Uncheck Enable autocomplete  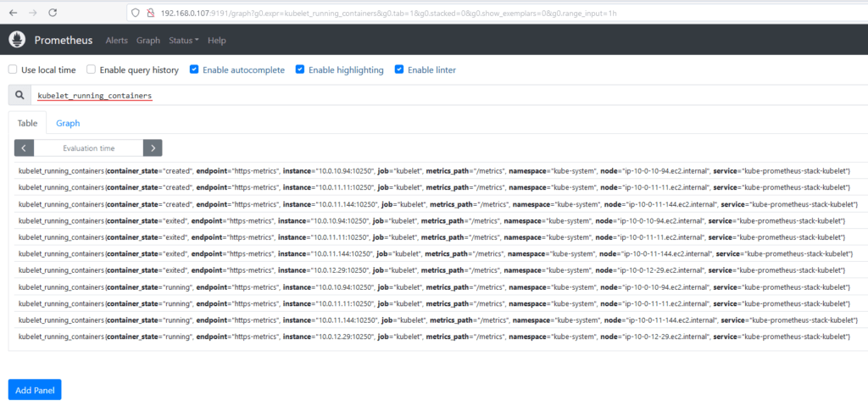click(x=194, y=69)
